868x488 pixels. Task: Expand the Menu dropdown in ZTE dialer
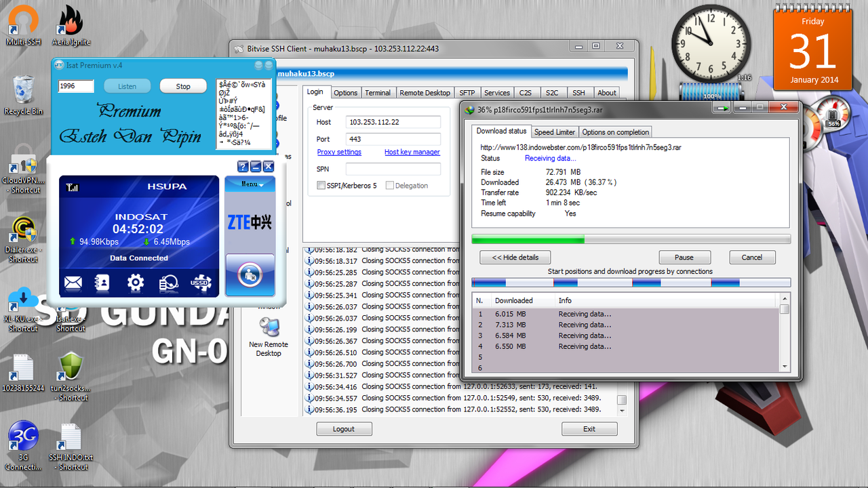(x=250, y=184)
